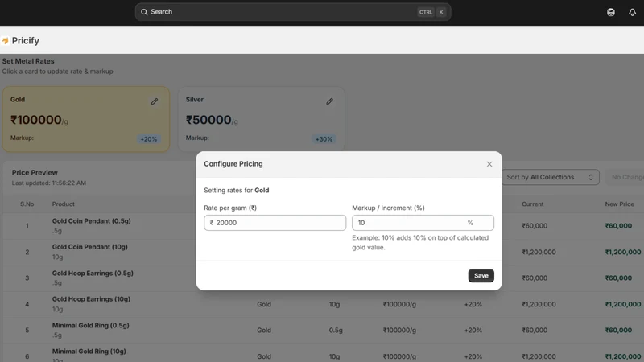Click the Configure Pricing dialog title
Screen dimensions: 644x362
pyautogui.click(x=233, y=164)
